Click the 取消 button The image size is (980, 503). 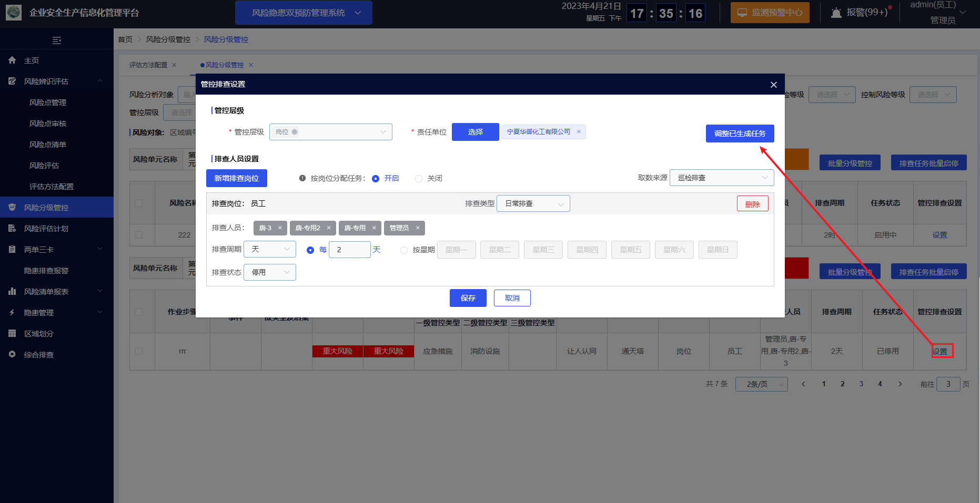point(512,298)
